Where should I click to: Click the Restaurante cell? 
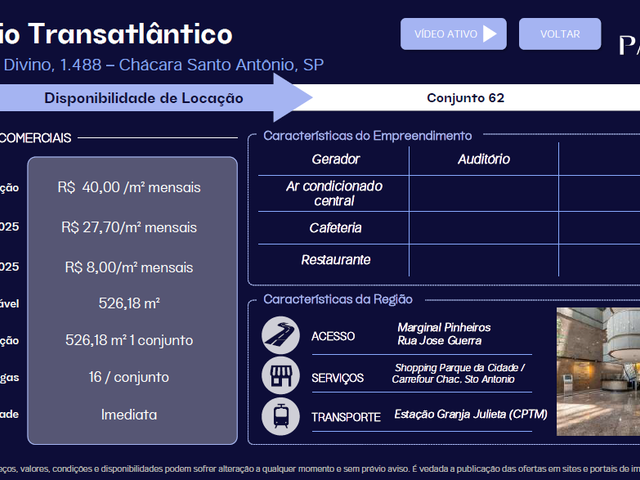[336, 260]
